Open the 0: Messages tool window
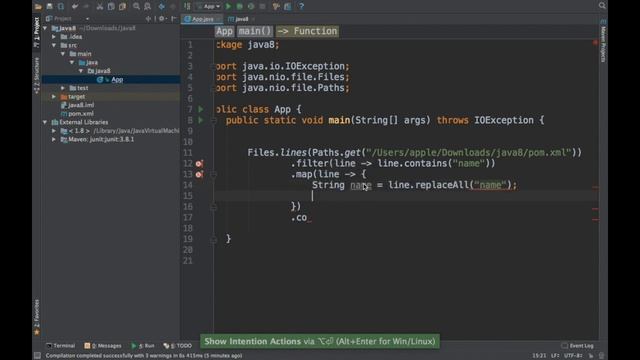 click(103, 346)
